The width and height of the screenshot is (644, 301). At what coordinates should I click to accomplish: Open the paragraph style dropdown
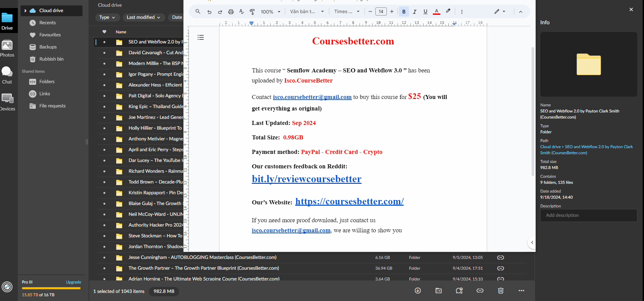pos(307,11)
